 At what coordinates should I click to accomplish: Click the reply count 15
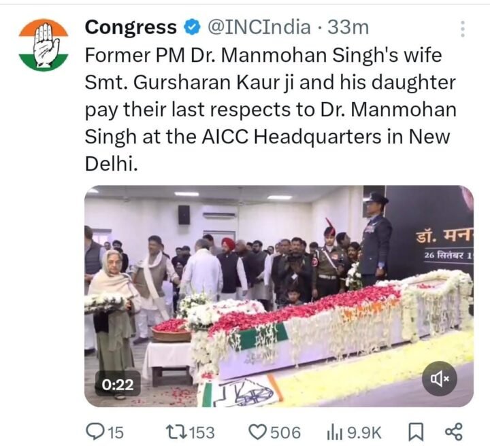coord(116,432)
